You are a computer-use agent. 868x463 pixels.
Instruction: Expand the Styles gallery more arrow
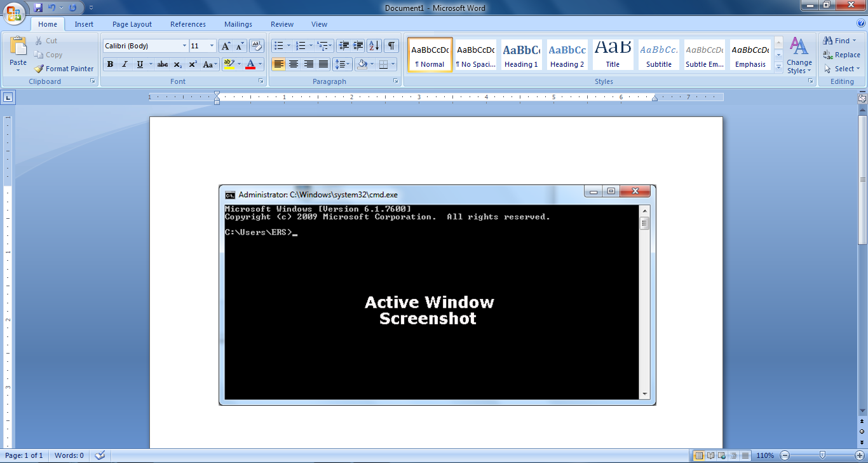tap(779, 67)
